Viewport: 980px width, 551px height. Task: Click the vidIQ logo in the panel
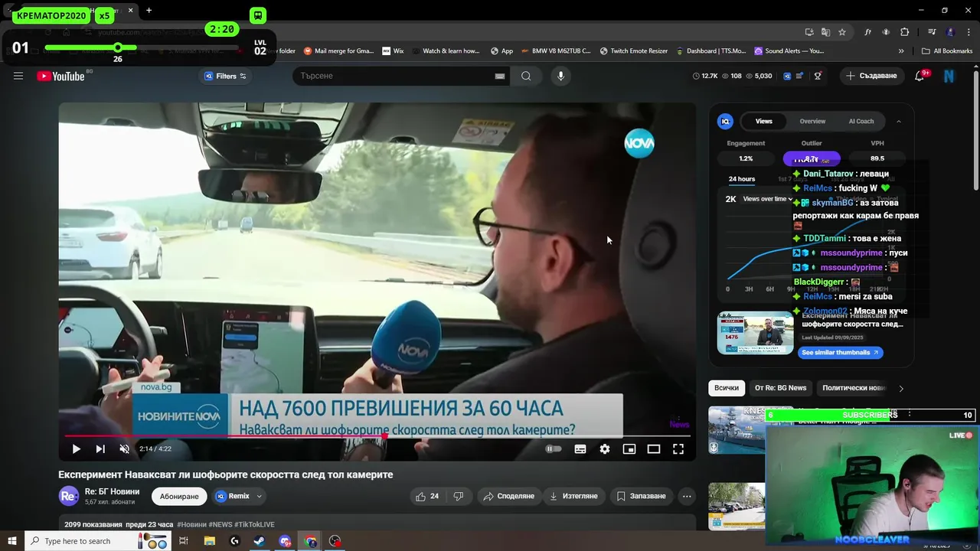[725, 121]
